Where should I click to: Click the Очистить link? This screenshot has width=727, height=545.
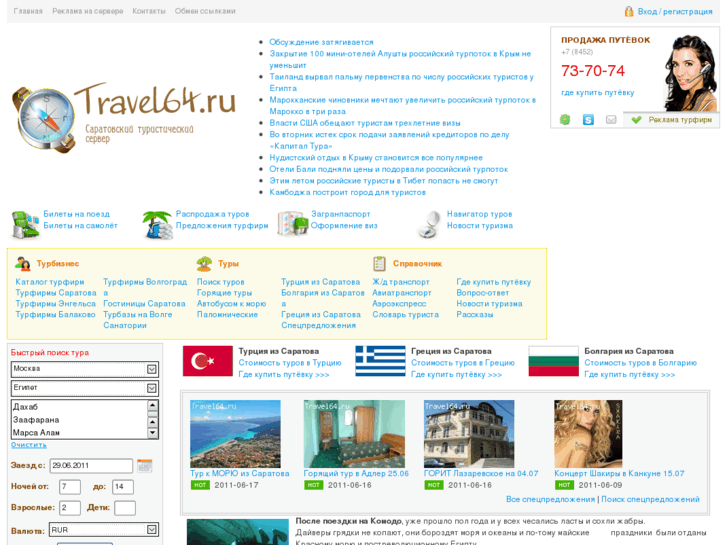pyautogui.click(x=29, y=445)
